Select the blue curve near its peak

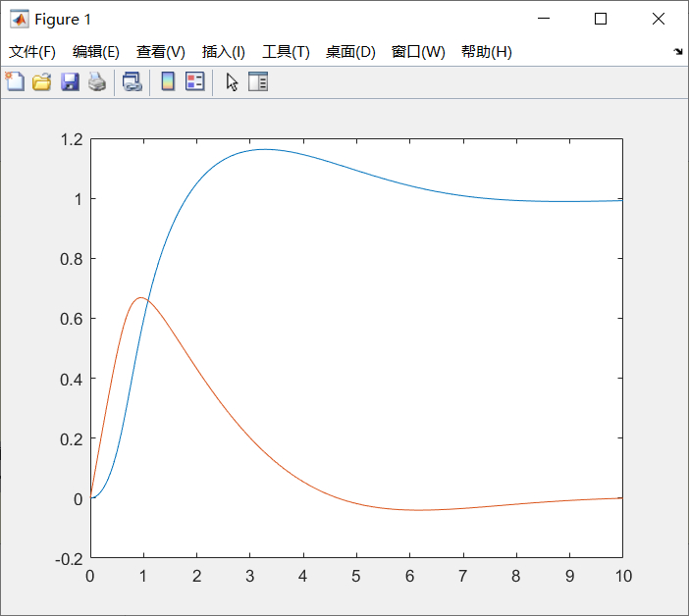(x=264, y=149)
